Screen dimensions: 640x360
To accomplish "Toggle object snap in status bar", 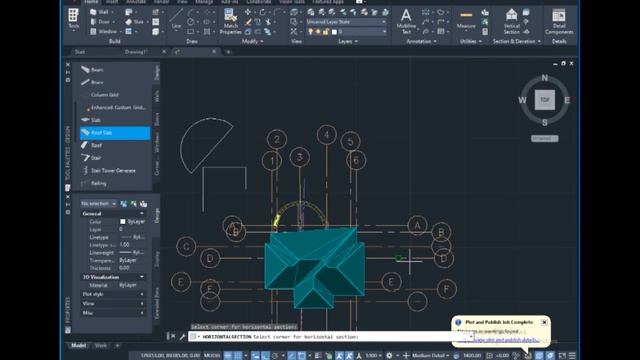I will [x=301, y=356].
